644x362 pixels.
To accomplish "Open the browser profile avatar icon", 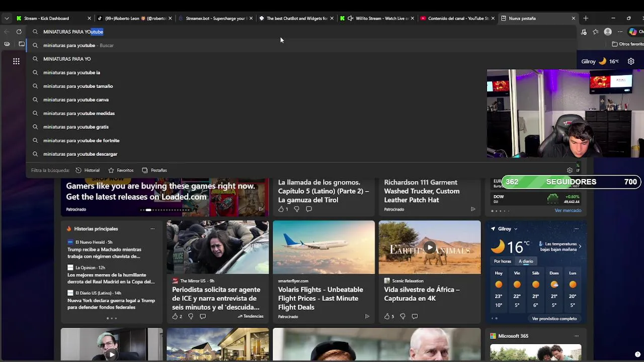I will pyautogui.click(x=608, y=32).
